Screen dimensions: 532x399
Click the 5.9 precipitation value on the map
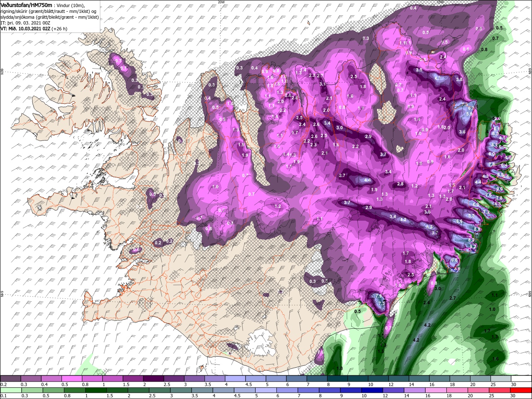(x=469, y=114)
